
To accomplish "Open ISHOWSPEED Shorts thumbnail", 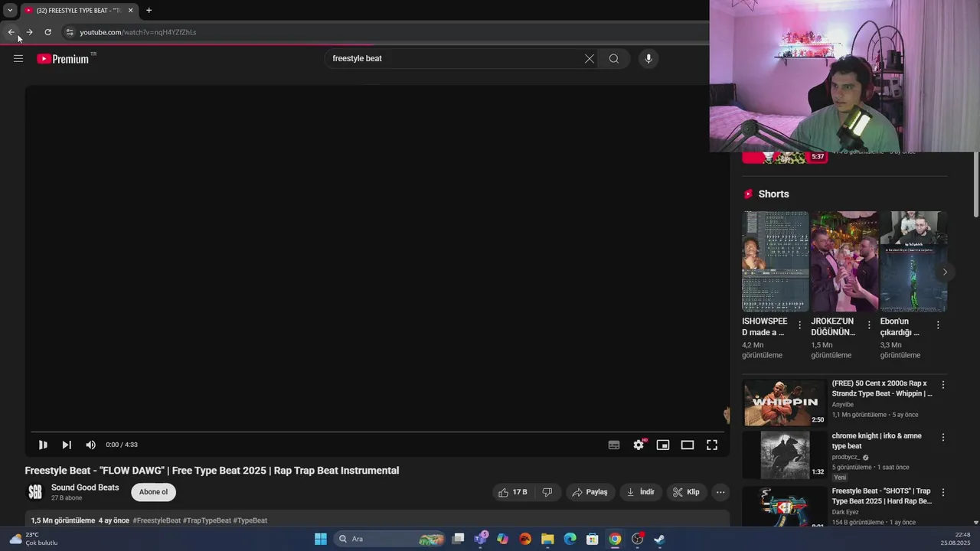I will 775,262.
